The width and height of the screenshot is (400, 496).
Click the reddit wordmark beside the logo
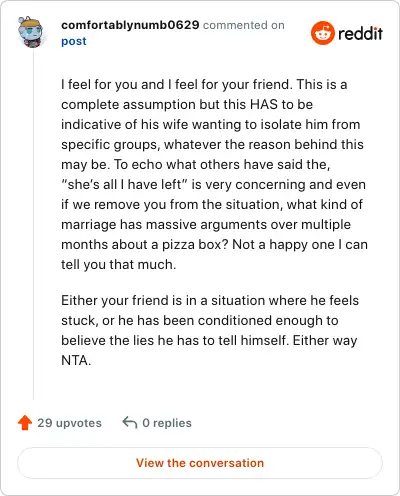pyautogui.click(x=360, y=33)
